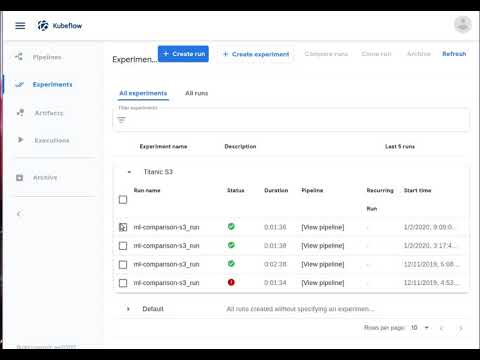Click the Experiments sidebar icon
The width and height of the screenshot is (480, 360).
[20, 84]
